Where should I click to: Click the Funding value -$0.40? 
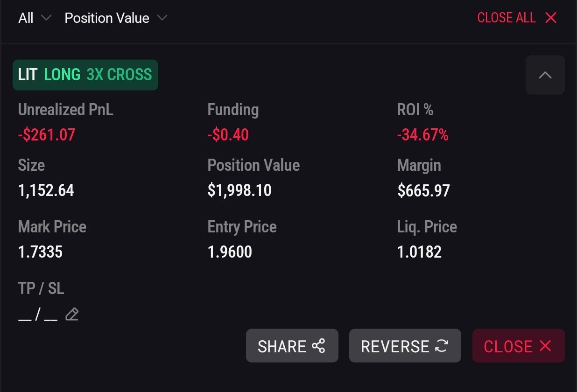(x=228, y=135)
